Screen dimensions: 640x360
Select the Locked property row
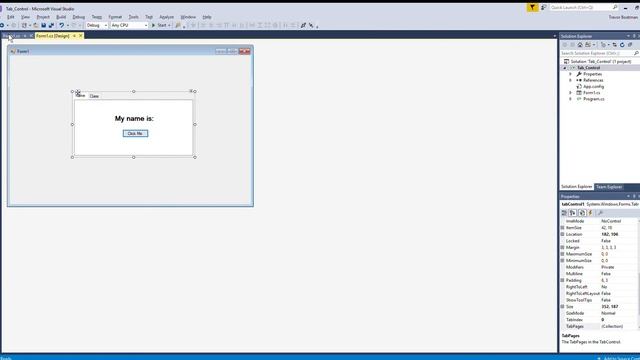click(x=599, y=241)
